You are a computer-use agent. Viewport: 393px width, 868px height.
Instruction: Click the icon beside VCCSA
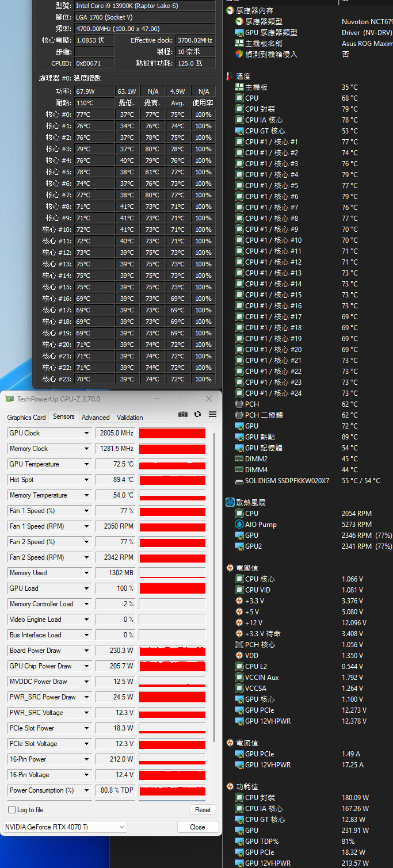[x=239, y=688]
